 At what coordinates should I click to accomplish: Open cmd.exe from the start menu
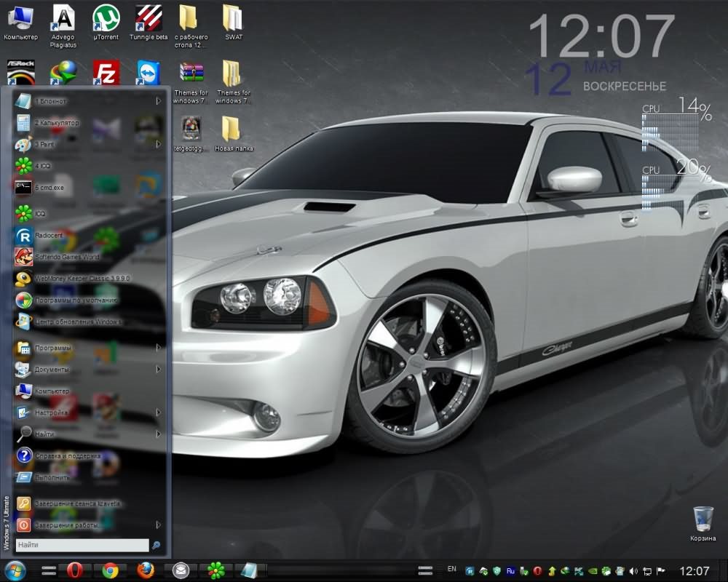click(50, 188)
